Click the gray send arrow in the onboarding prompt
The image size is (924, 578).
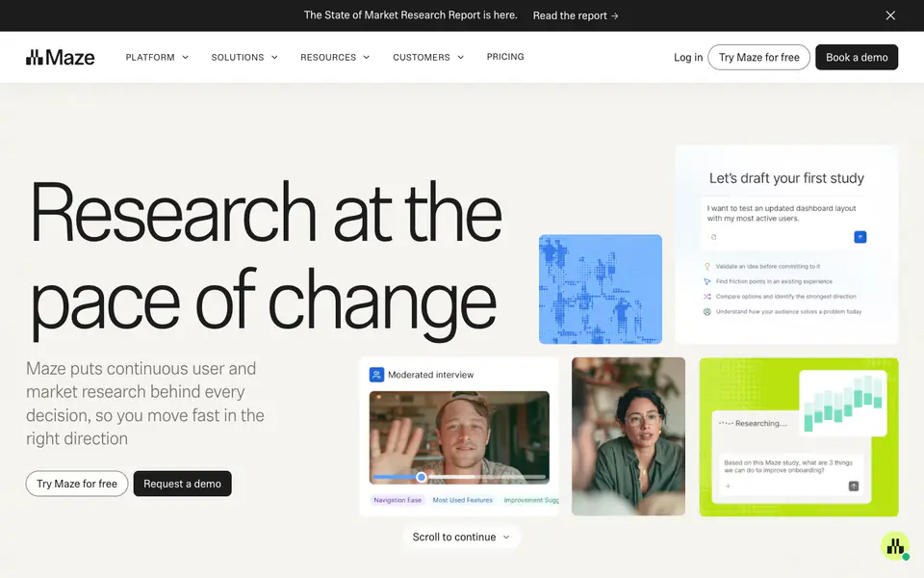tap(854, 486)
